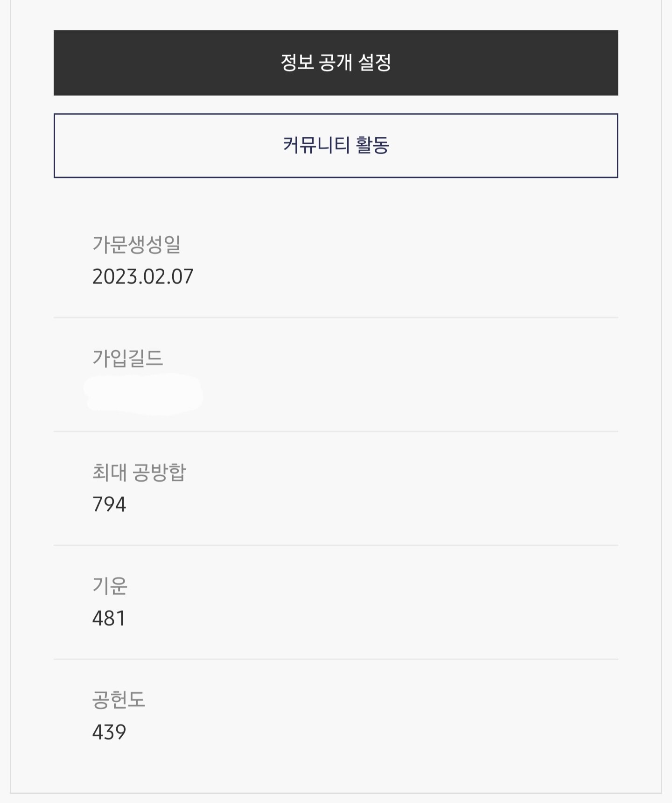Click divider line under the 2023.02.07 date
The height and width of the screenshot is (803, 672).
point(336,317)
